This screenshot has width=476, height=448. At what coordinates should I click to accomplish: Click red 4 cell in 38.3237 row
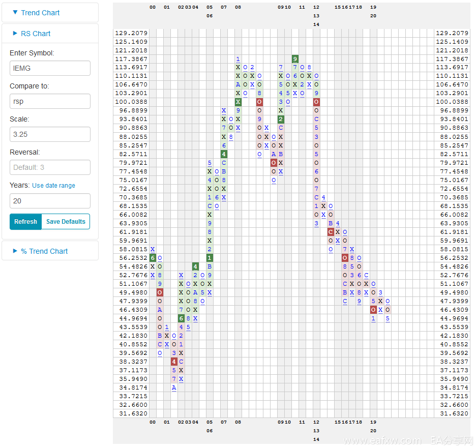coord(174,362)
